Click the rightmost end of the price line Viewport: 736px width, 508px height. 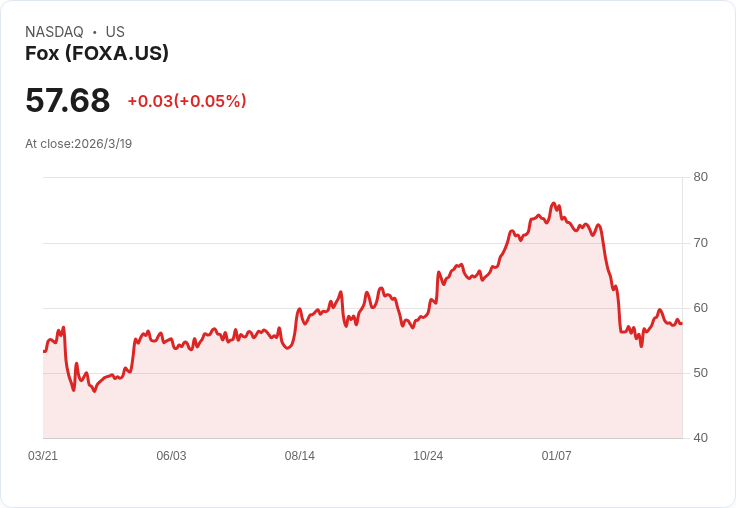682,323
